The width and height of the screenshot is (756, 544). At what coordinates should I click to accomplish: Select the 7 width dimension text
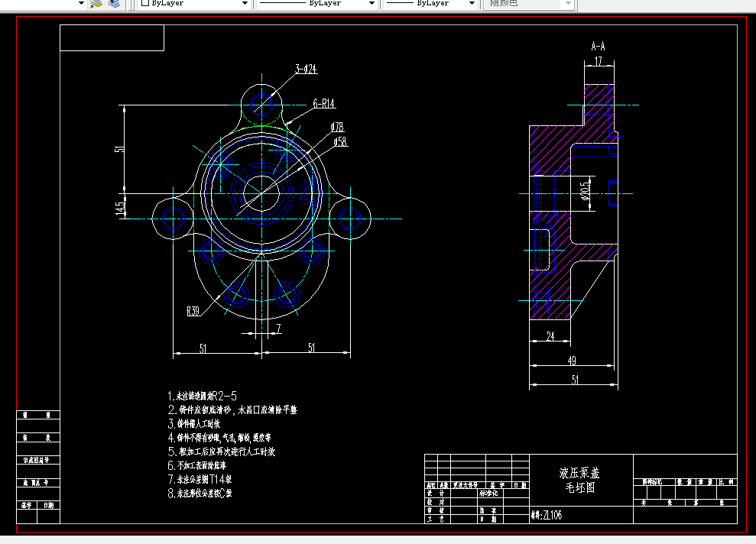pos(279,329)
